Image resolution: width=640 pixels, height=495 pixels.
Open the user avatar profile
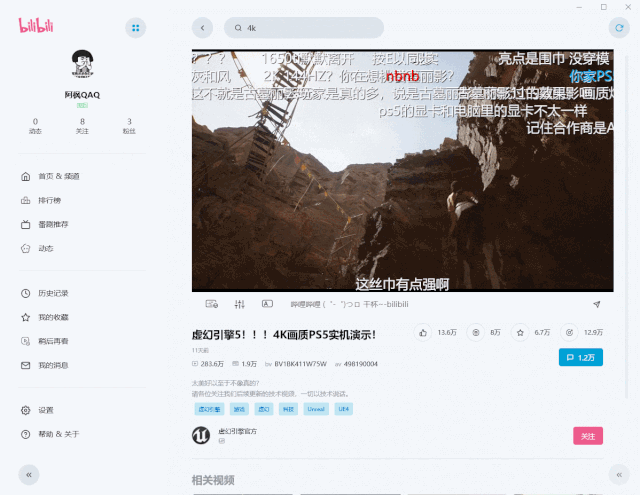(82, 64)
